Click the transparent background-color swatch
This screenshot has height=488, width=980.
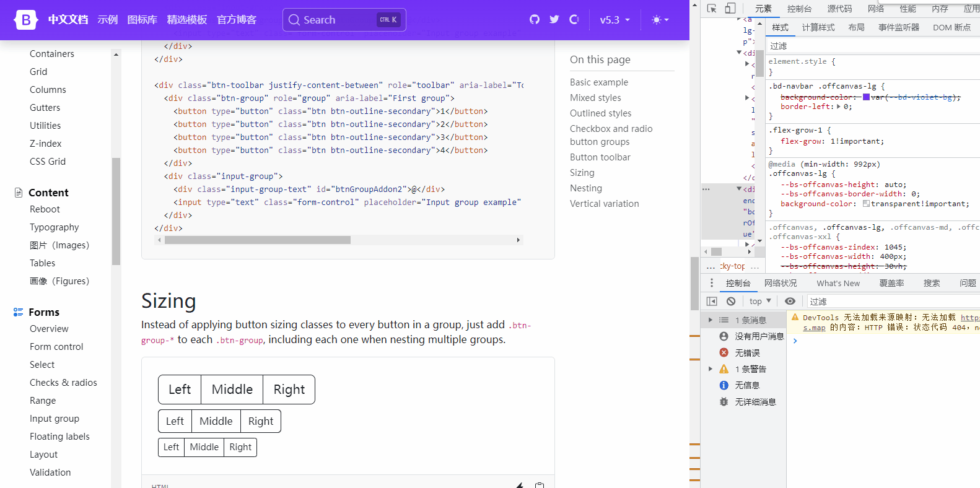click(x=866, y=203)
